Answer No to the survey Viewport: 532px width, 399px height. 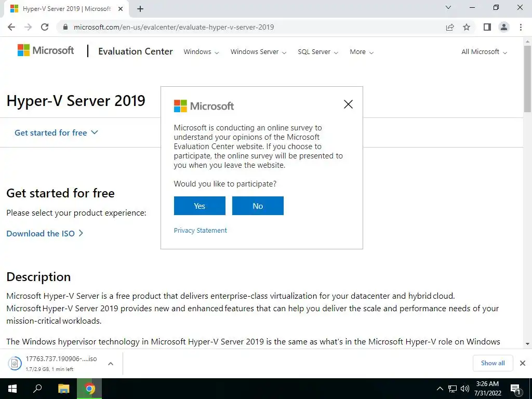[x=258, y=206]
